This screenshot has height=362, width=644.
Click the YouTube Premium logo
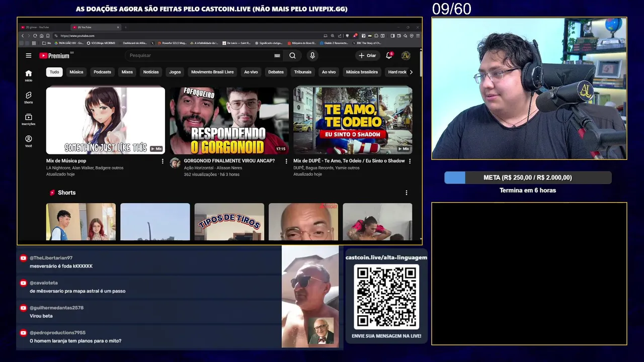tap(54, 56)
